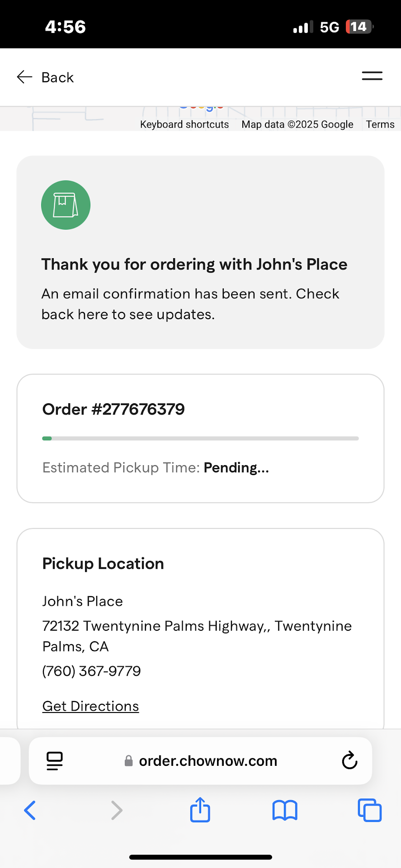Click the Terms link on the map
Screen dimensions: 401x868
tap(380, 124)
